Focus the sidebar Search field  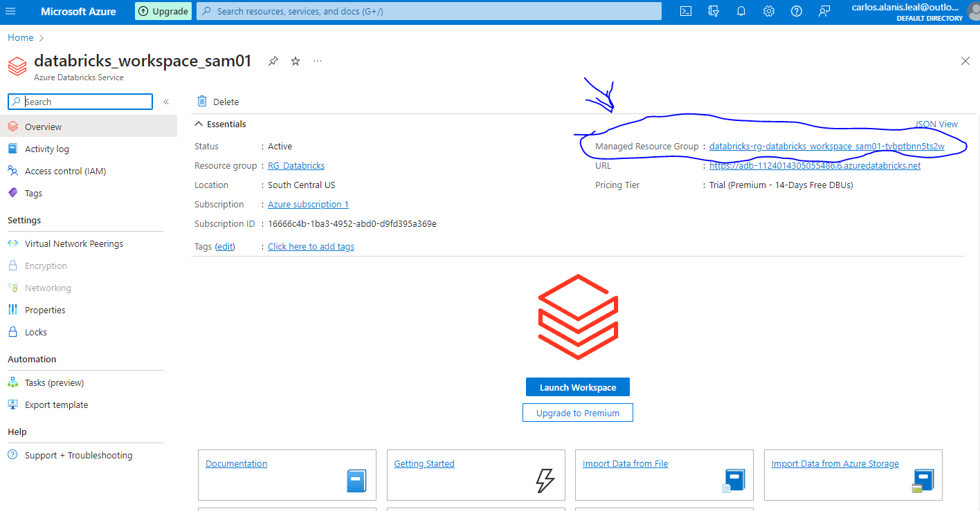pos(80,102)
